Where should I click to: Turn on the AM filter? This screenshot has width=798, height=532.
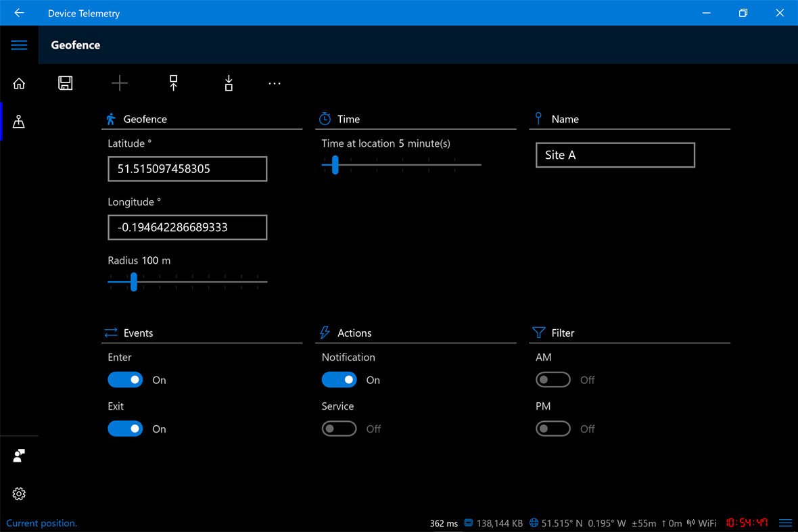tap(553, 379)
